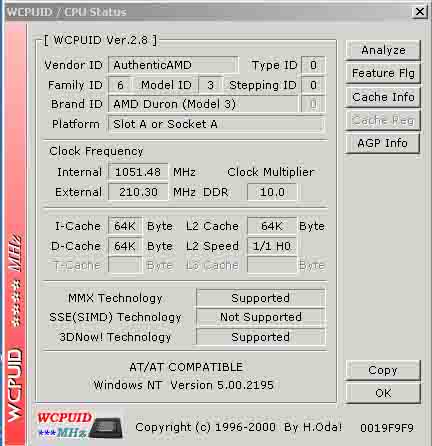Confirm with the OK button
The image size is (432, 446).
tap(383, 393)
